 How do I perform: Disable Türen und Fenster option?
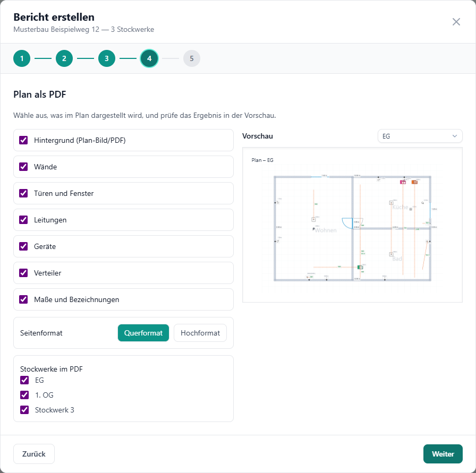tap(23, 193)
